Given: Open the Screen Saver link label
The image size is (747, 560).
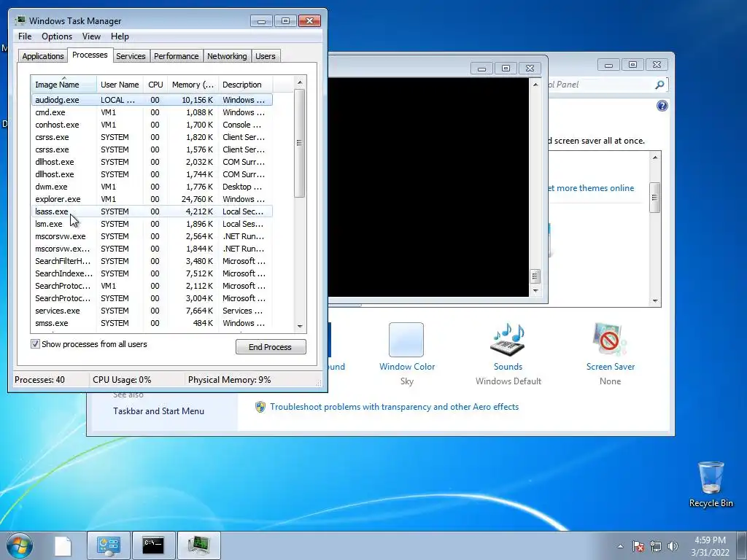Looking at the screenshot, I should pos(611,367).
